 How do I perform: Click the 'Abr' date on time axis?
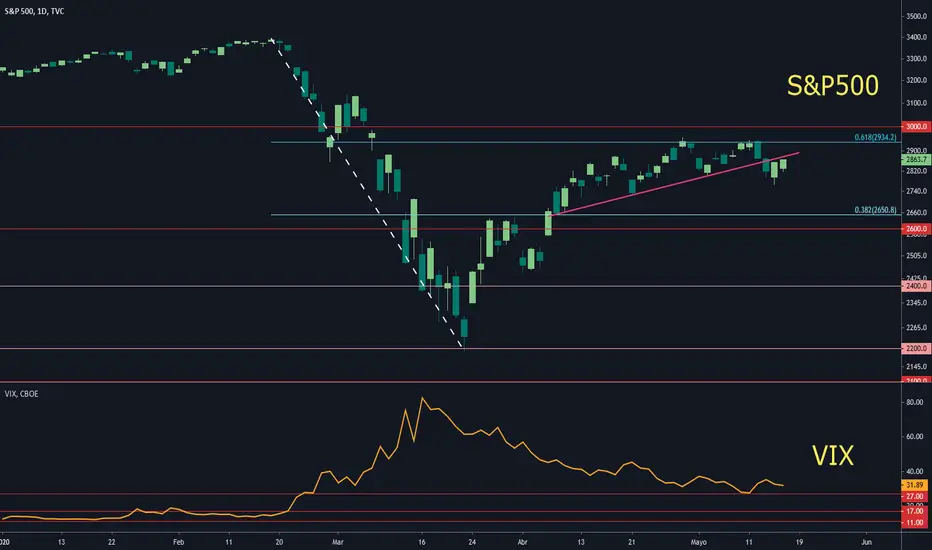click(x=522, y=542)
